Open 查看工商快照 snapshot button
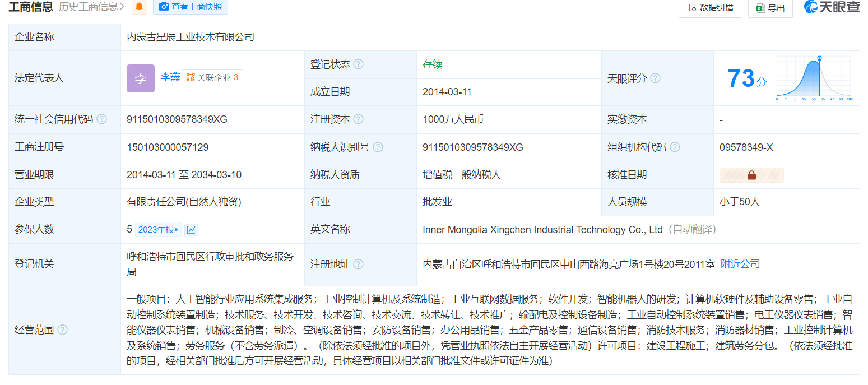 [190, 7]
